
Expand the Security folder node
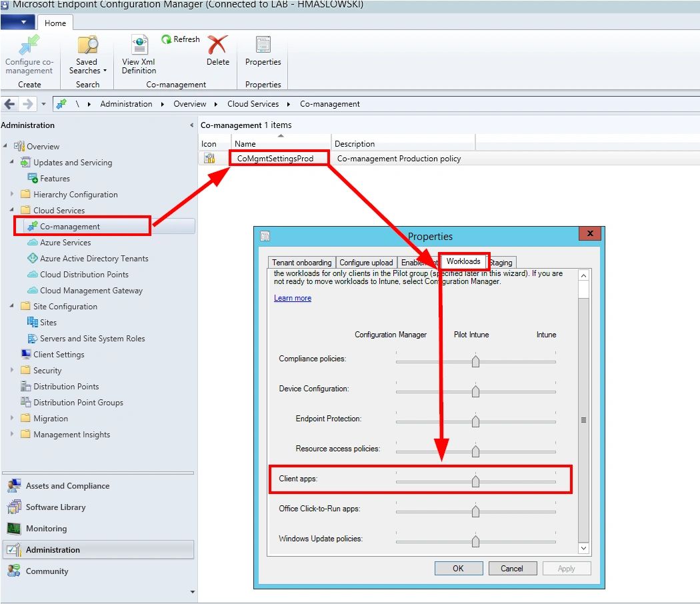click(x=12, y=371)
